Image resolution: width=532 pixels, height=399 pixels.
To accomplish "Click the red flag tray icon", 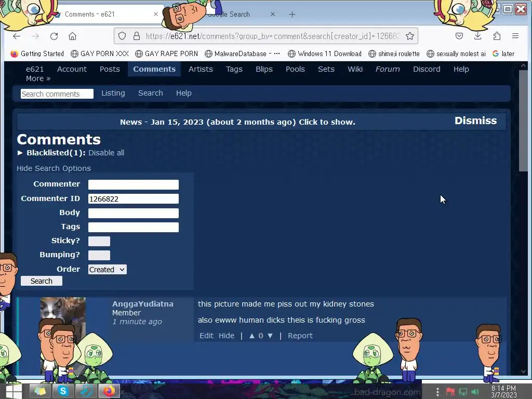I will coord(450,392).
